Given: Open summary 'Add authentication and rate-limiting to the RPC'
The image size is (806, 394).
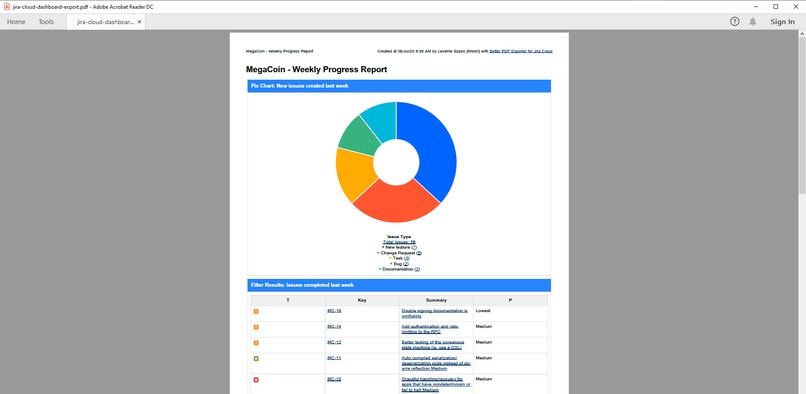Looking at the screenshot, I should [430, 329].
